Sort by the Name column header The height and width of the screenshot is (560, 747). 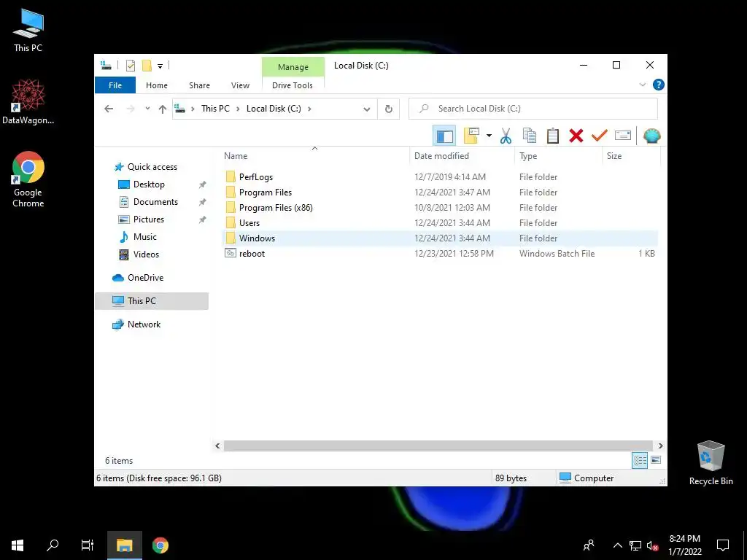[x=314, y=156]
